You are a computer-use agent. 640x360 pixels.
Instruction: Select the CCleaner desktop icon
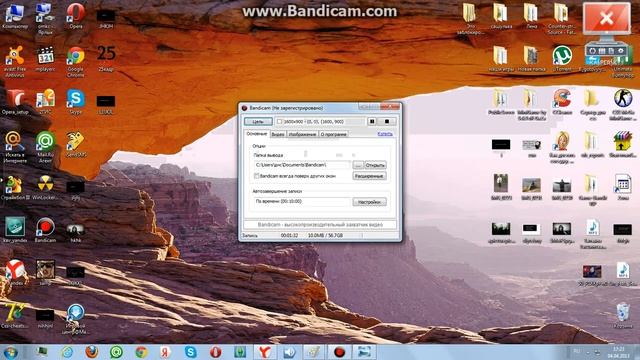point(562,102)
